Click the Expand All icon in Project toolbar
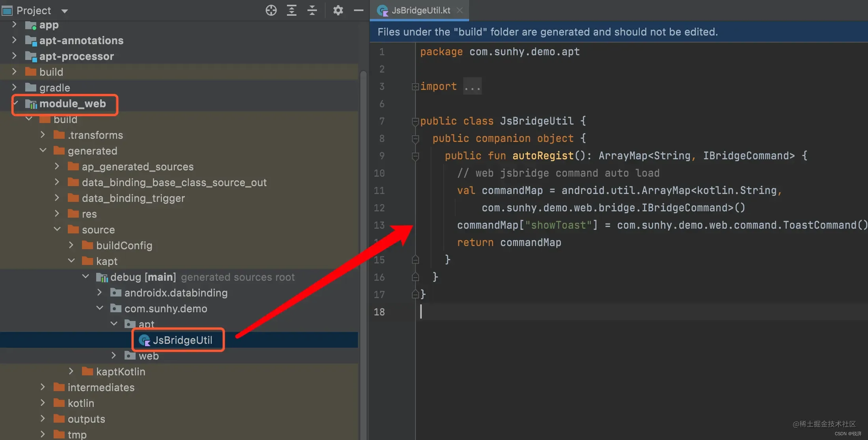Screen dimensions: 868x440 tap(292, 11)
